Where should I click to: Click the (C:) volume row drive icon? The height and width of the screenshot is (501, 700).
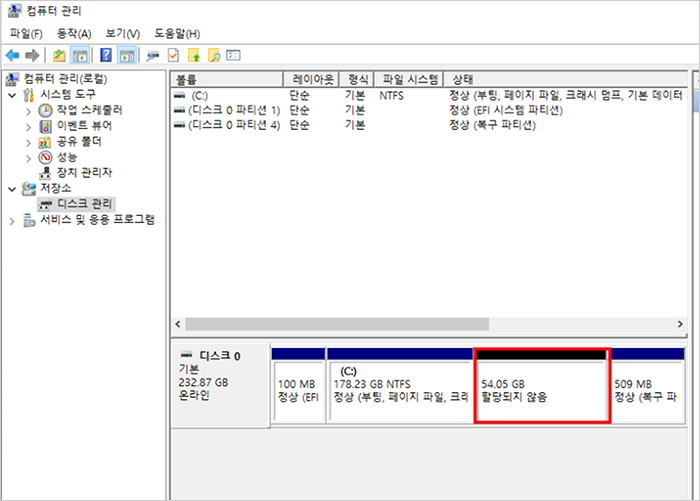[179, 96]
